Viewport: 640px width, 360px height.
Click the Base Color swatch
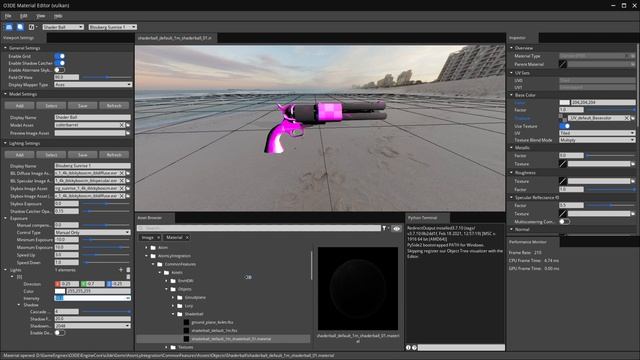[x=564, y=102]
